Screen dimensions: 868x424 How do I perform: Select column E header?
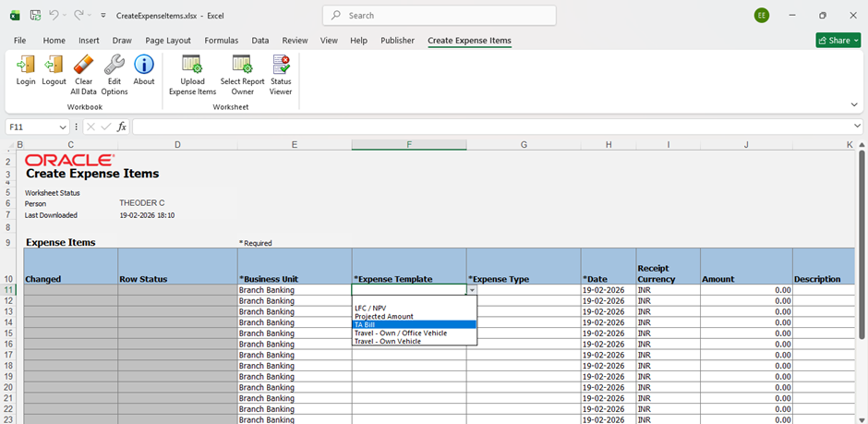[295, 144]
